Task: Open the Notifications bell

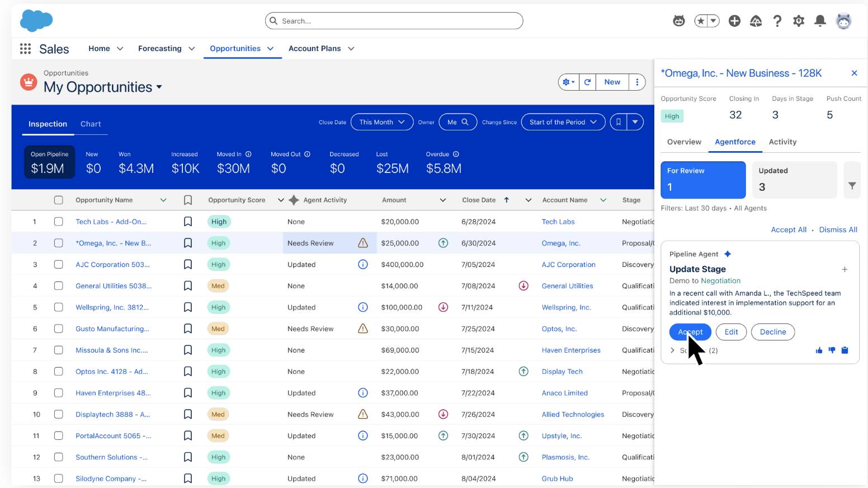Action: tap(820, 21)
